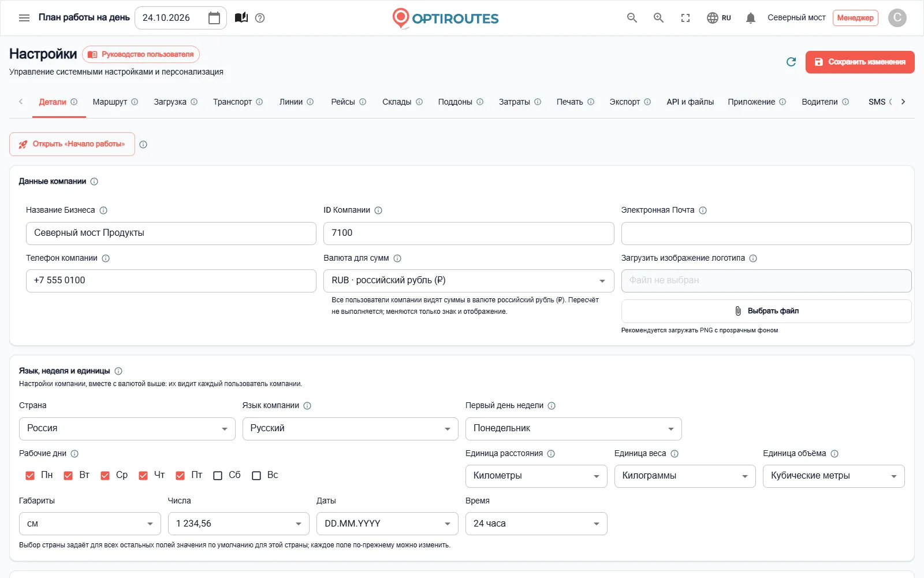Open the Страна dropdown showing Россия
The image size is (924, 578).
click(x=127, y=429)
